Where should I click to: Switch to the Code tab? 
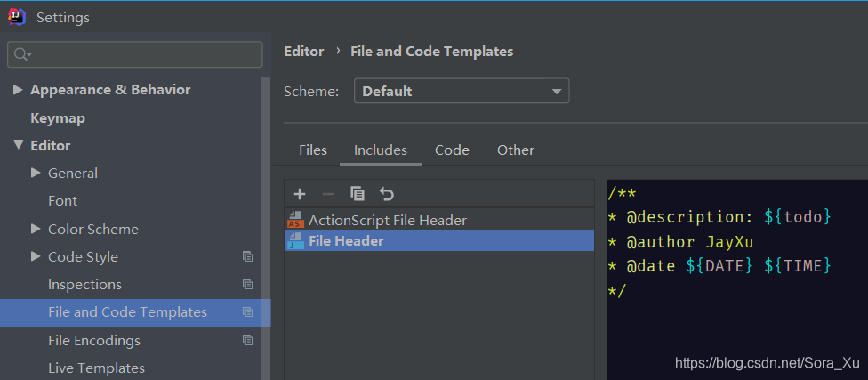(x=452, y=150)
